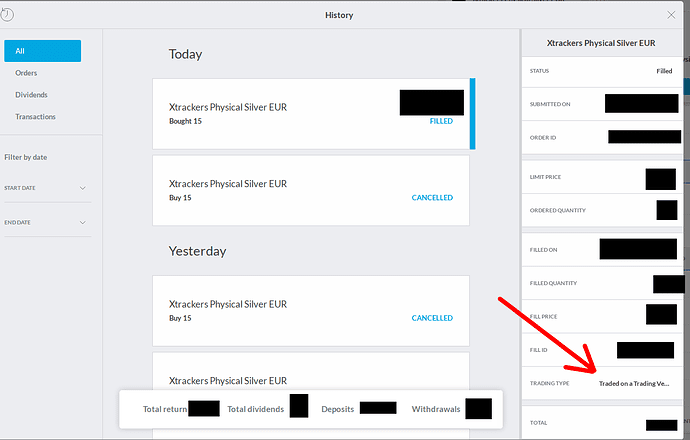The height and width of the screenshot is (440, 690).
Task: Click the Fill Price row label
Action: tap(543, 317)
